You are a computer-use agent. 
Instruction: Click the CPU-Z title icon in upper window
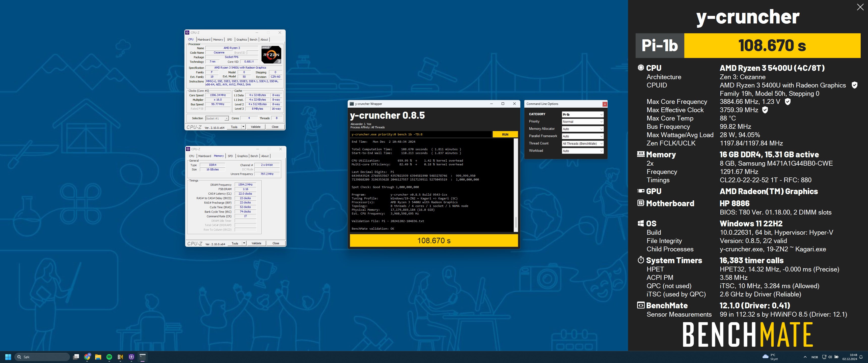(188, 33)
